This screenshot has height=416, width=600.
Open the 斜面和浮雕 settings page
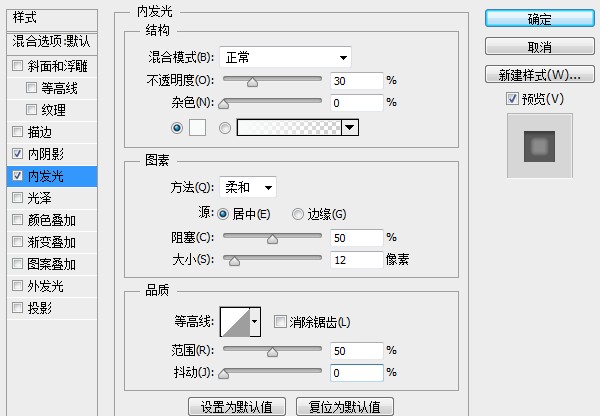click(x=57, y=66)
